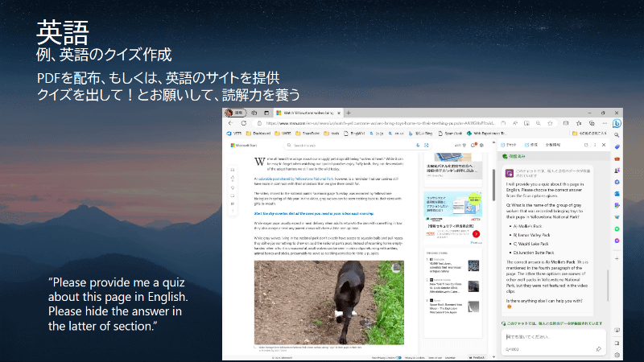Viewport: 644px width, 362px height.
Task: Open the workspaces icon beside the profile
Action: [254, 113]
